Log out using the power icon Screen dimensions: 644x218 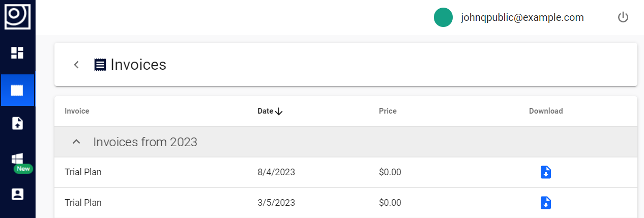pos(623,17)
